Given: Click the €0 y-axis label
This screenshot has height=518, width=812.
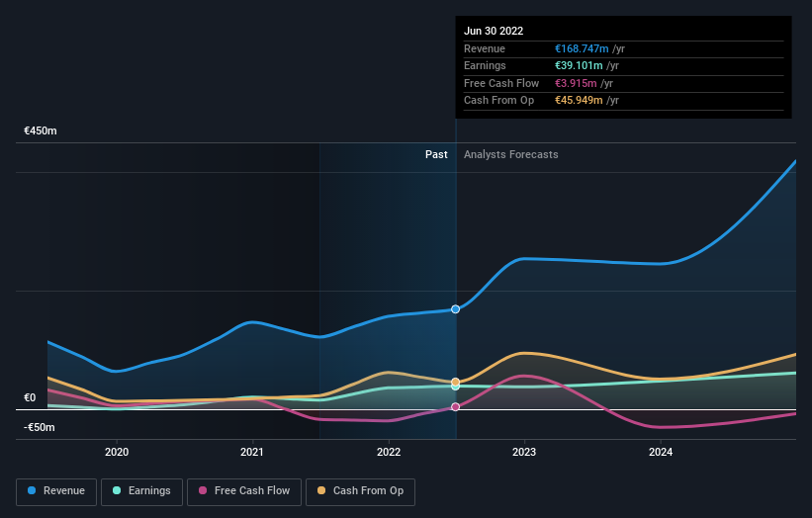Looking at the screenshot, I should (x=30, y=397).
